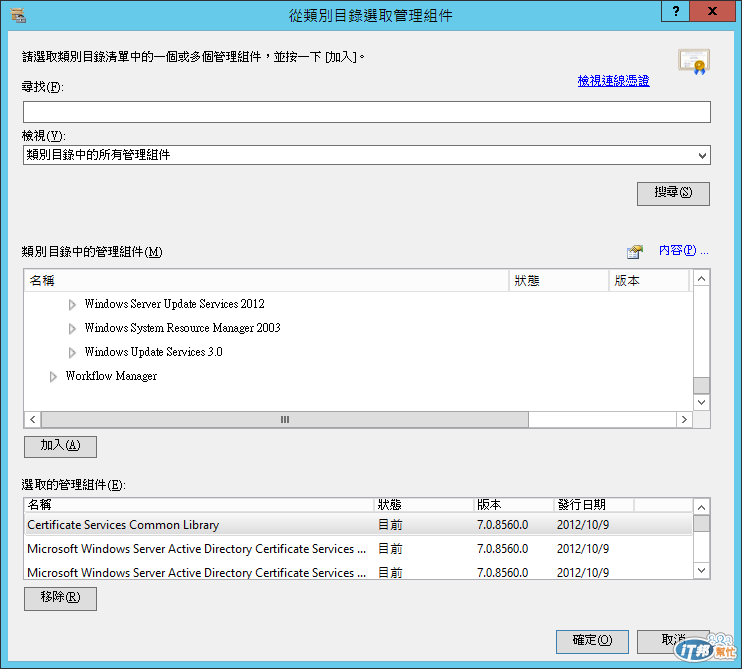Click the certificate credentials icon
The height and width of the screenshot is (669, 742).
[x=694, y=61]
